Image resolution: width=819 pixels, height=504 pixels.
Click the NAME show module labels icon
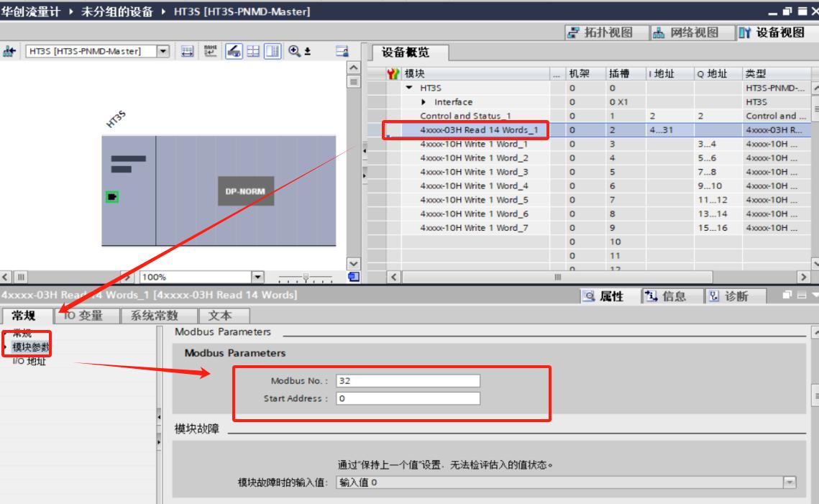coord(211,51)
